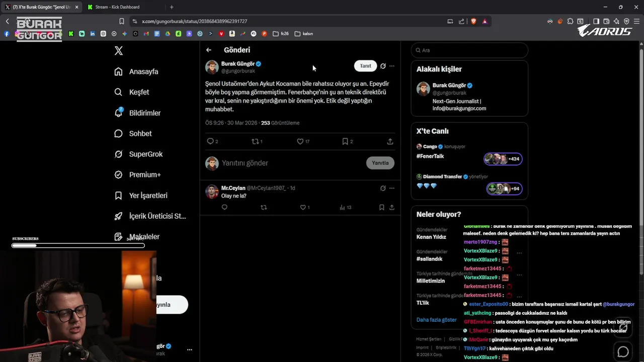Open account switcher dots at sidebar bottom
Screen dimensions: 644x362
point(190,349)
